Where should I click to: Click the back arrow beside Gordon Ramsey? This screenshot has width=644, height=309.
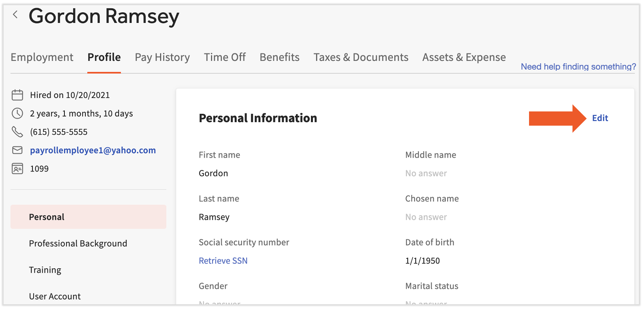(x=15, y=15)
